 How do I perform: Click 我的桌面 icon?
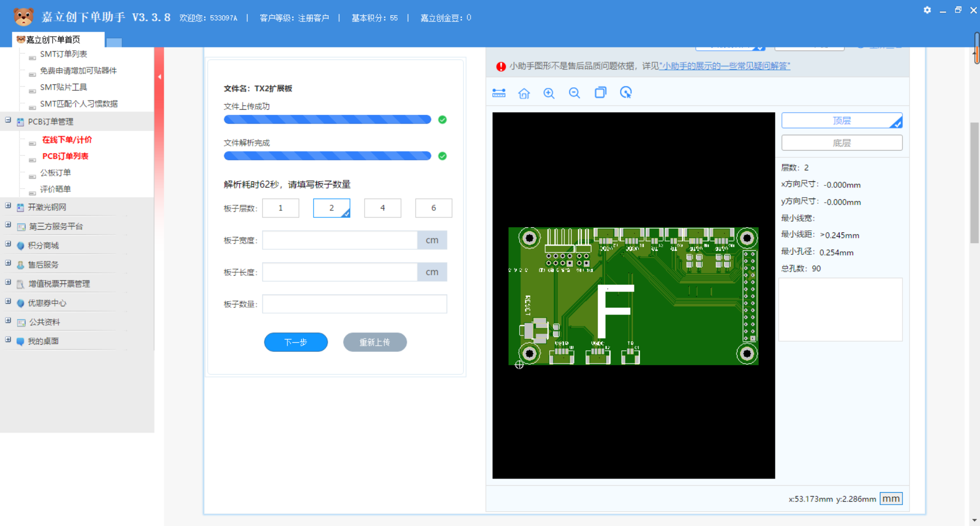(x=20, y=342)
